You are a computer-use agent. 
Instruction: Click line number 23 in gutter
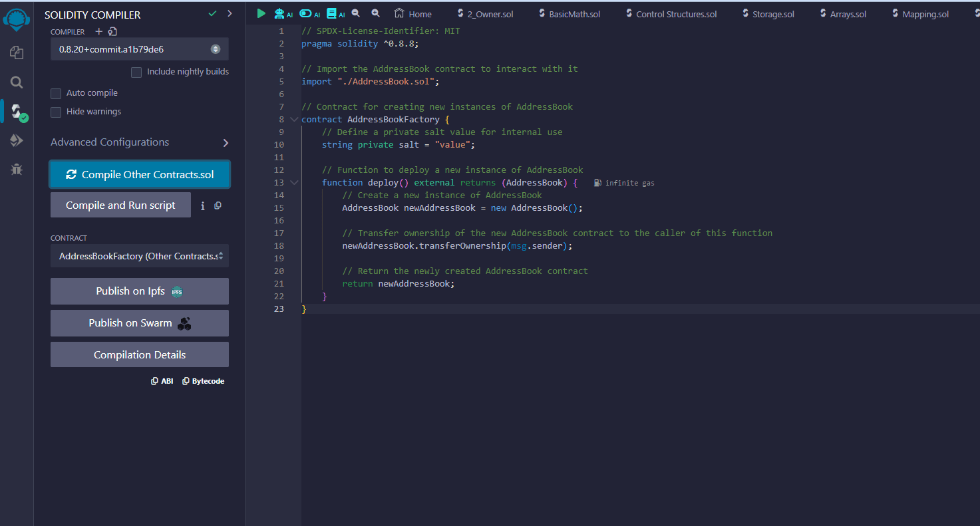coord(278,309)
